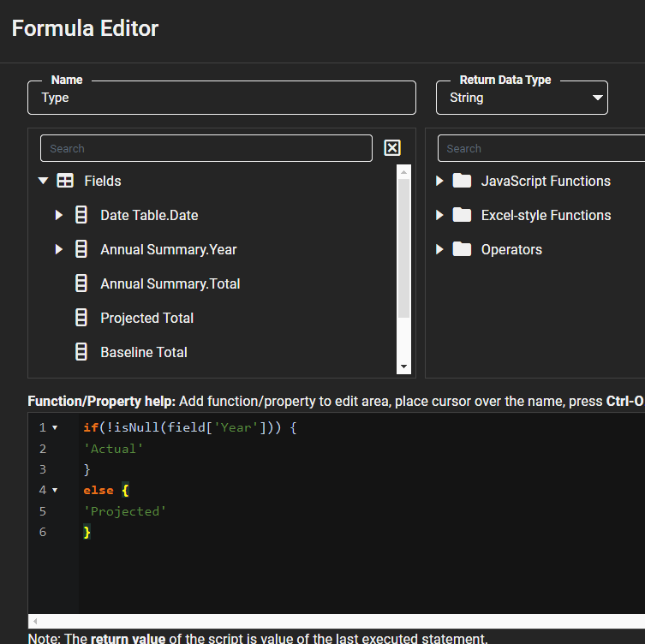645x644 pixels.
Task: Click the fields list scroll down arrow
Action: (x=404, y=367)
